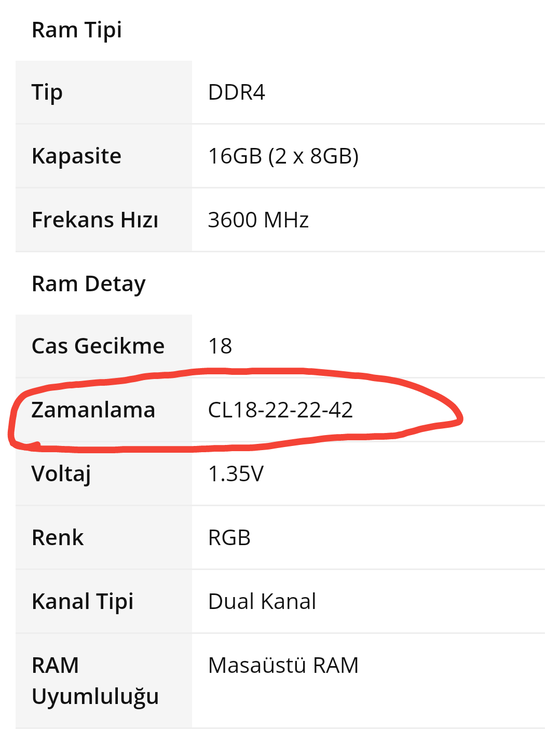Click the 1.35V voltage value
560x731 pixels.
click(236, 474)
